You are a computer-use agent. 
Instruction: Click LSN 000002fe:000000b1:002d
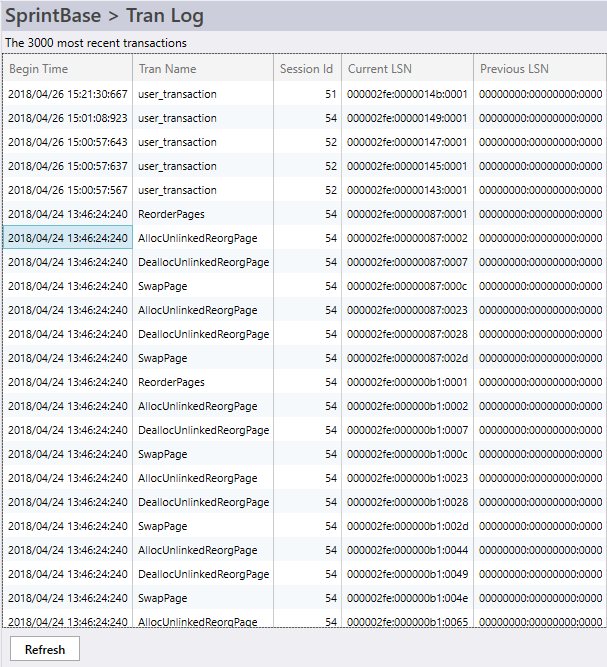(407, 526)
